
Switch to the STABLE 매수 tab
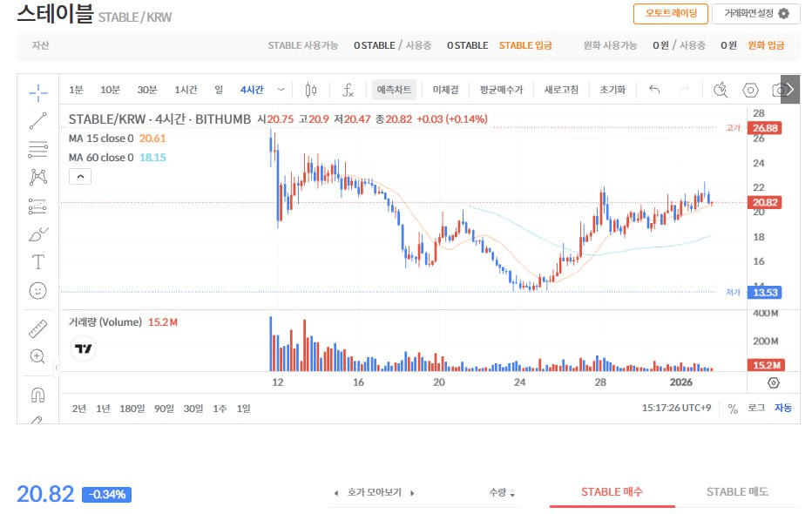(612, 491)
